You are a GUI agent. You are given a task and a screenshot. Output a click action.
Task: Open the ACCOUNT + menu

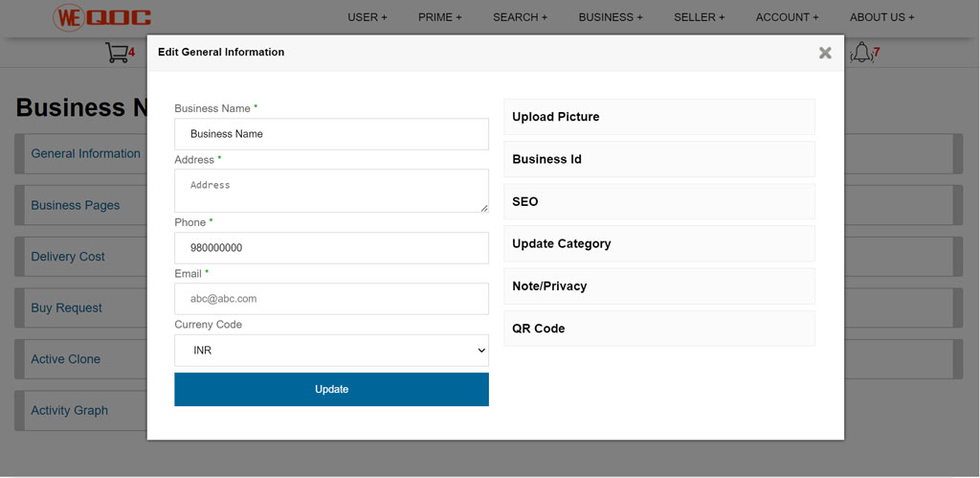[x=787, y=17]
